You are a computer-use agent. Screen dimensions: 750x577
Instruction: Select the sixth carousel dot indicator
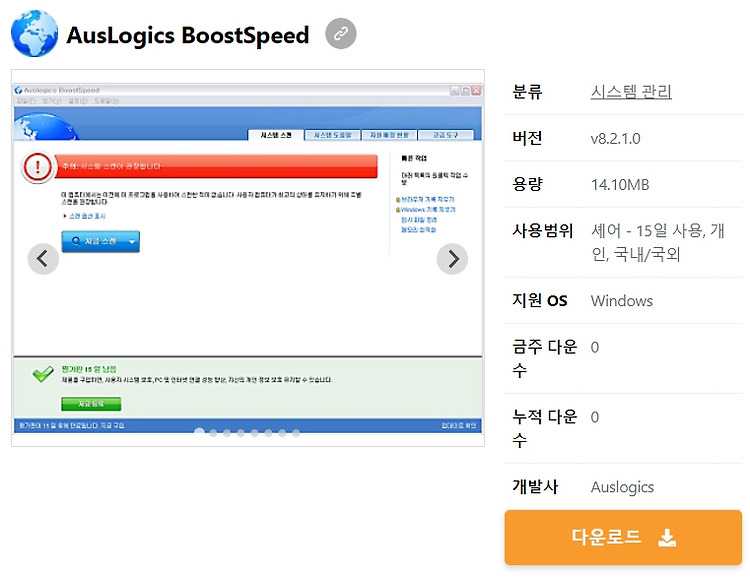point(268,433)
